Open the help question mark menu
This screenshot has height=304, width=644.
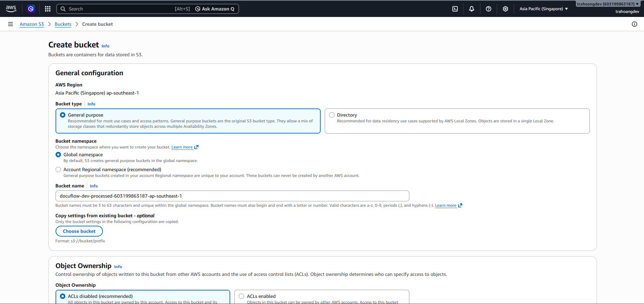489,9
